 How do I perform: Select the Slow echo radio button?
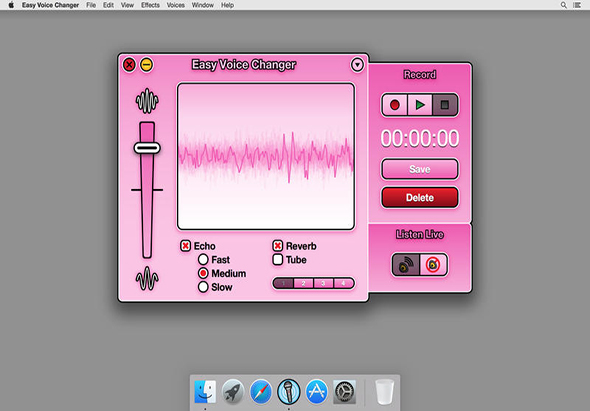[x=203, y=287]
